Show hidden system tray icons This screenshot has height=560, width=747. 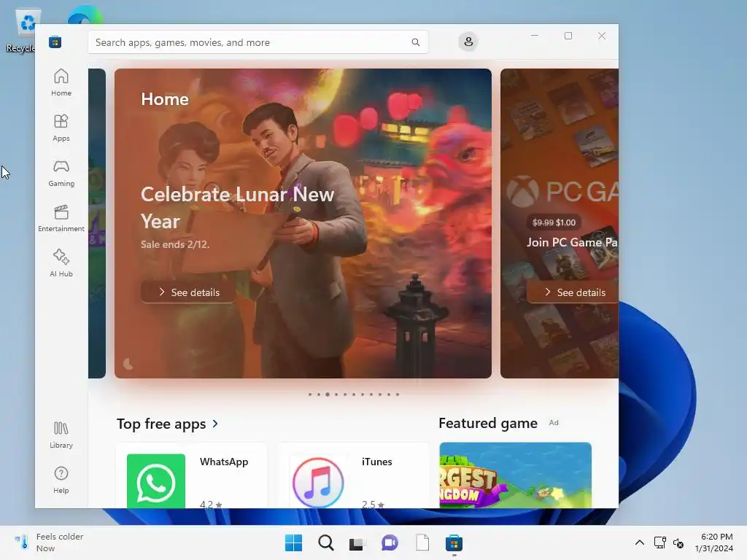640,542
